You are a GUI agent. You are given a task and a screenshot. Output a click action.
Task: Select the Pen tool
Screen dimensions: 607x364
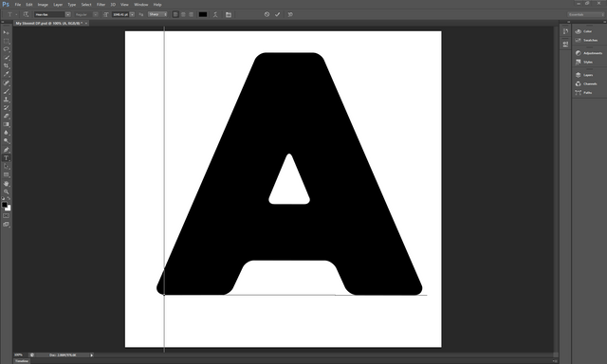[6, 150]
